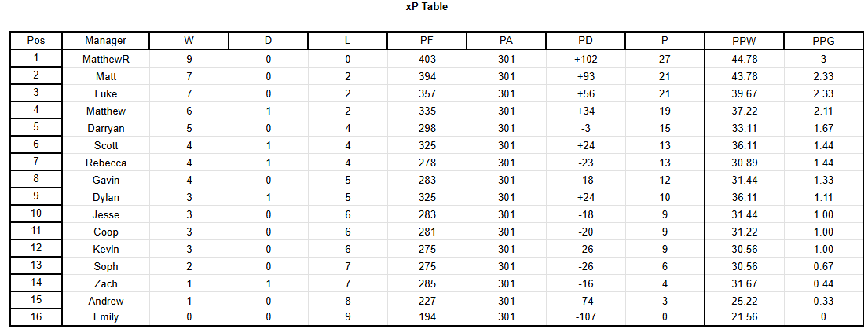Click MatthewR's wins value 9
The image size is (868, 329).
(x=189, y=59)
